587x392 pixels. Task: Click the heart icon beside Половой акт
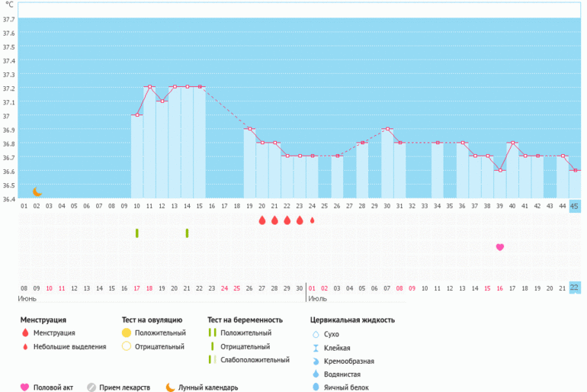point(24,387)
